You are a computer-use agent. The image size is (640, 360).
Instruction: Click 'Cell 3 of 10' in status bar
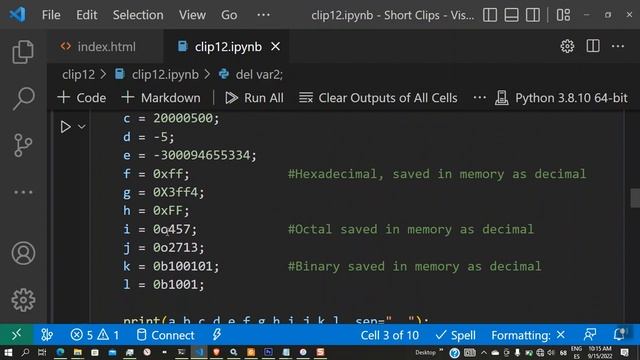click(x=389, y=335)
